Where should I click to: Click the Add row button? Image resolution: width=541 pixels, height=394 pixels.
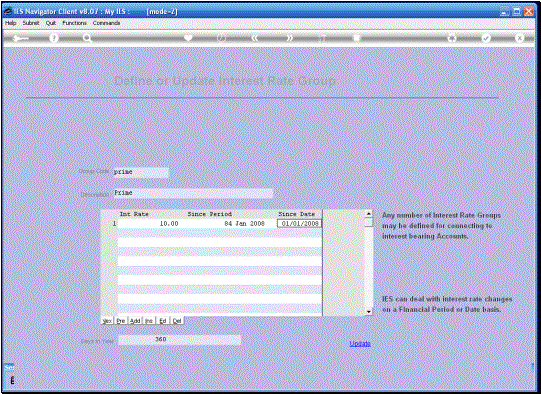point(135,321)
